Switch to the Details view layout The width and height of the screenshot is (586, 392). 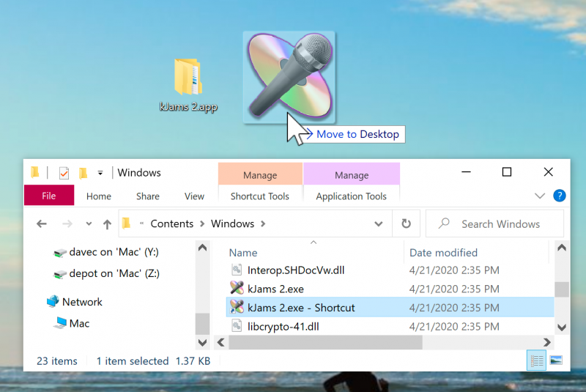[x=536, y=360]
